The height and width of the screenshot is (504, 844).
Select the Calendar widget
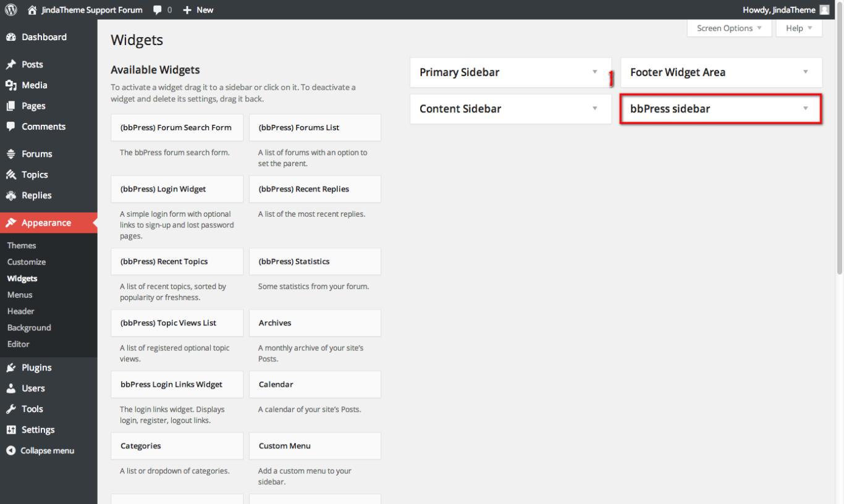point(315,384)
